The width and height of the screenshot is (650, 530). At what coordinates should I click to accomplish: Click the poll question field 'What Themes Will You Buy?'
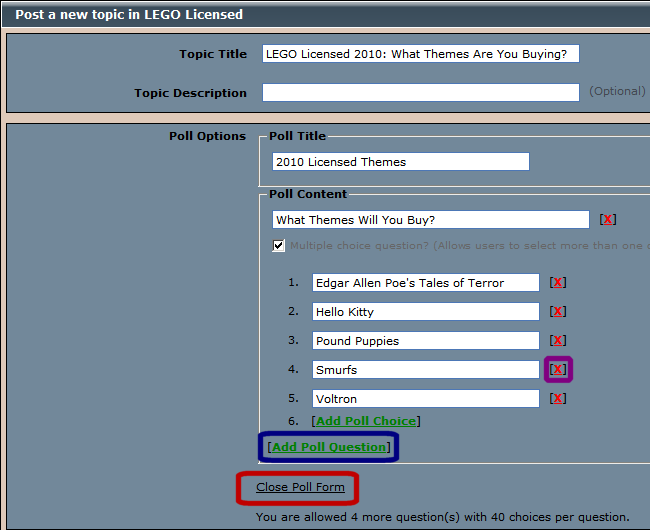click(x=431, y=220)
